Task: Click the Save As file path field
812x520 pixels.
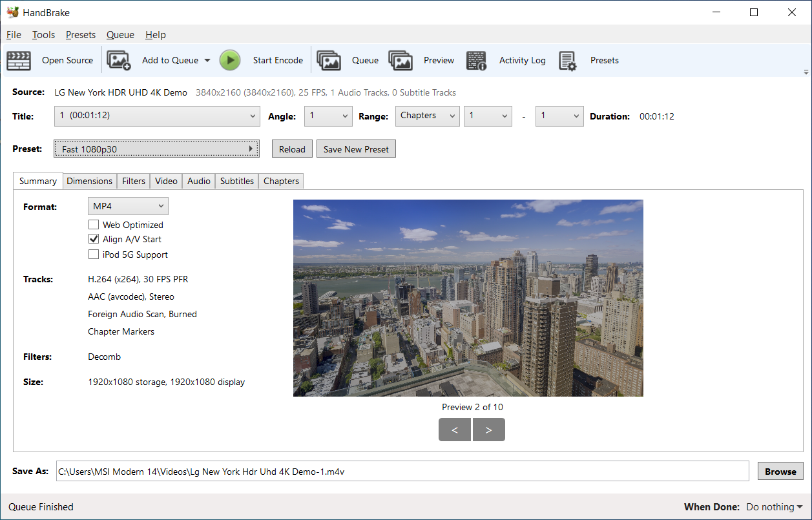Action: 402,472
